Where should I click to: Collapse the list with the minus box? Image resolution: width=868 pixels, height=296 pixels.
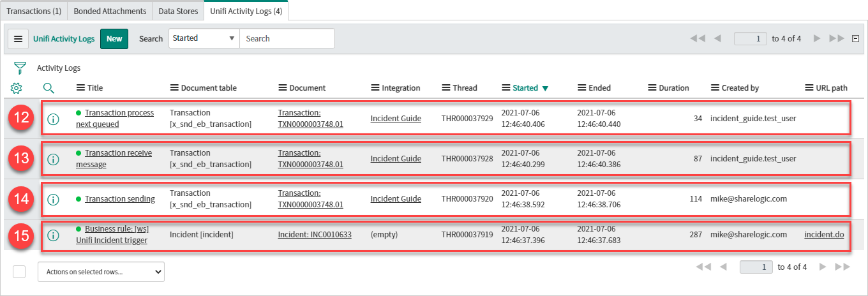(855, 39)
